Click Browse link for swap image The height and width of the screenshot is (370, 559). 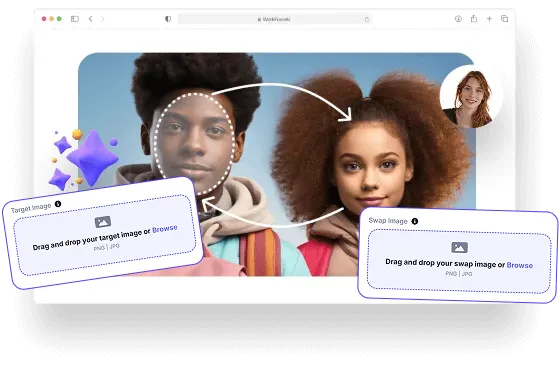(x=520, y=265)
